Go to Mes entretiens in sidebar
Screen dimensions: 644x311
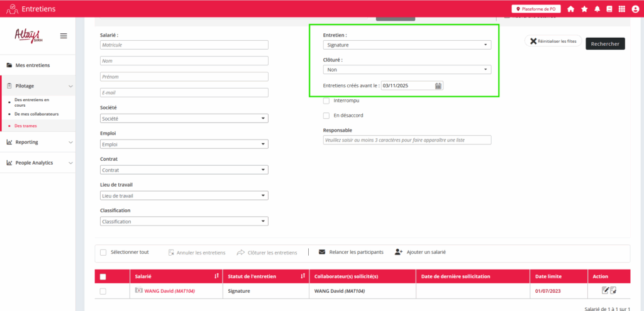tap(33, 65)
